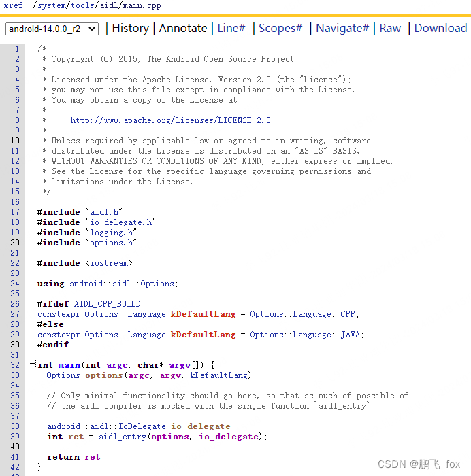Click '#endif' directive text

tap(53, 345)
